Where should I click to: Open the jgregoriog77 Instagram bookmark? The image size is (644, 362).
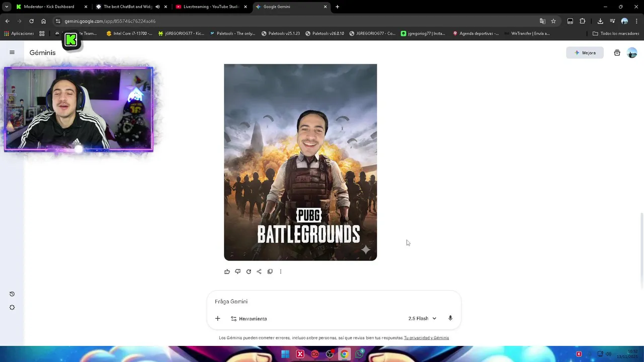click(x=423, y=34)
